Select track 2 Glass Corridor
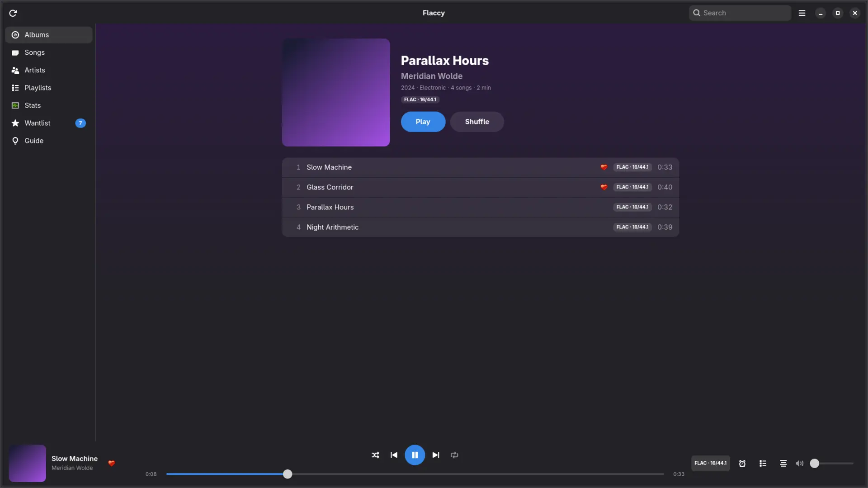The width and height of the screenshot is (868, 488). coord(481,187)
